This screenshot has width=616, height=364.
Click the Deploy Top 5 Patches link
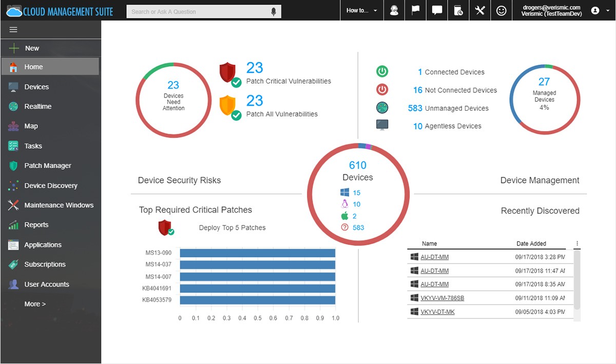tap(232, 228)
